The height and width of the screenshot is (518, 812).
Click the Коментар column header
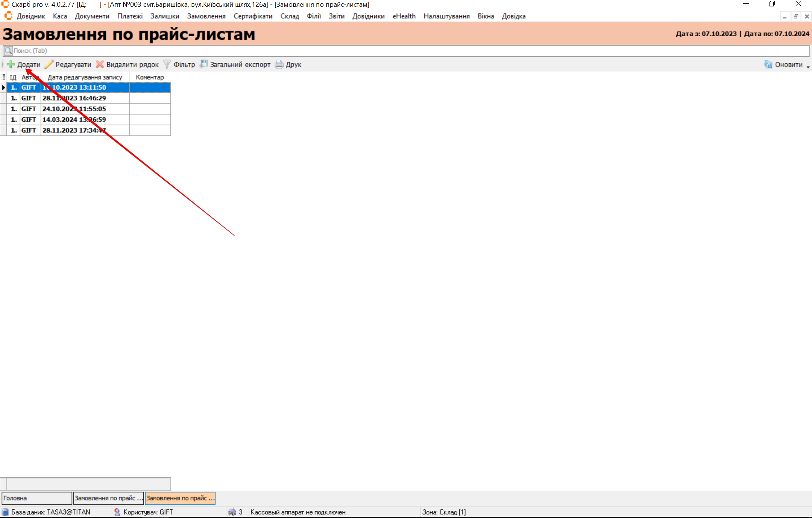pyautogui.click(x=150, y=77)
